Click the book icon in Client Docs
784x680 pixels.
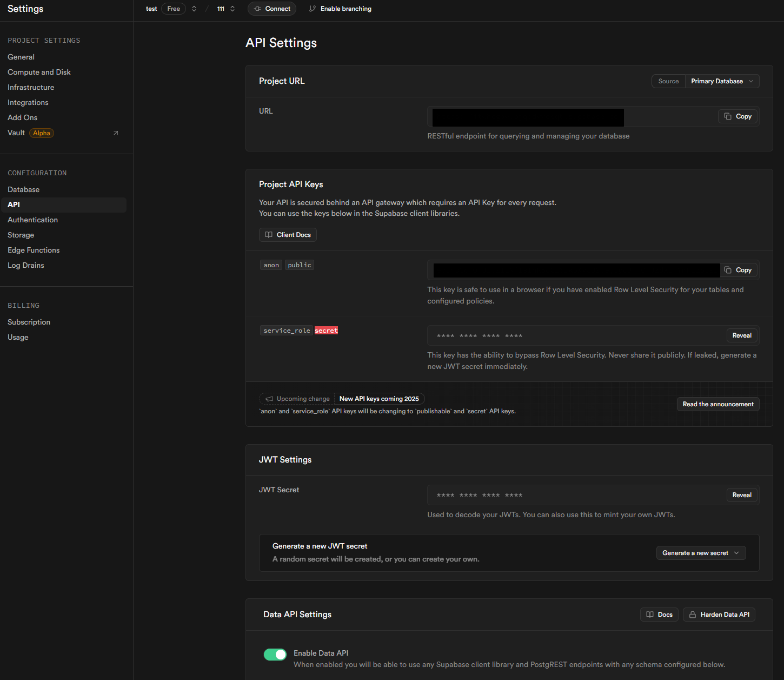pos(269,235)
